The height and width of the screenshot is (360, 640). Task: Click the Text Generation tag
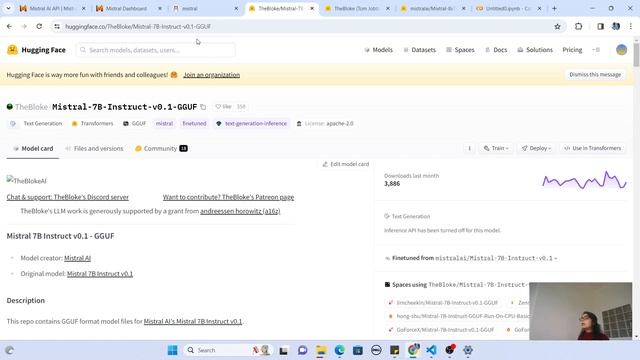pyautogui.click(x=37, y=123)
